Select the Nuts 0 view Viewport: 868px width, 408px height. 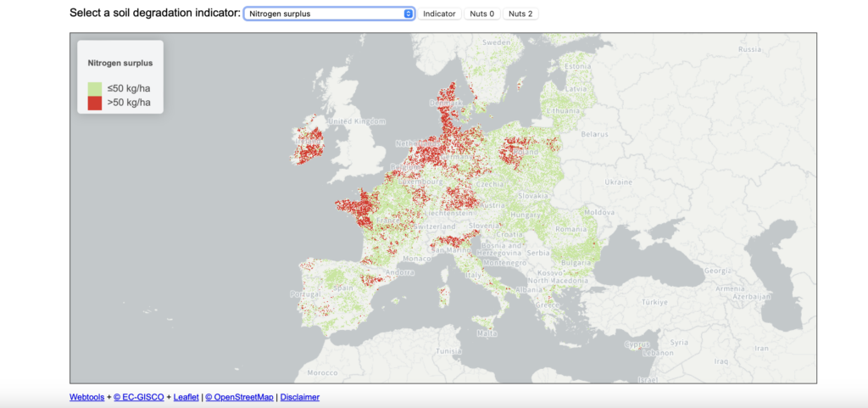[482, 14]
